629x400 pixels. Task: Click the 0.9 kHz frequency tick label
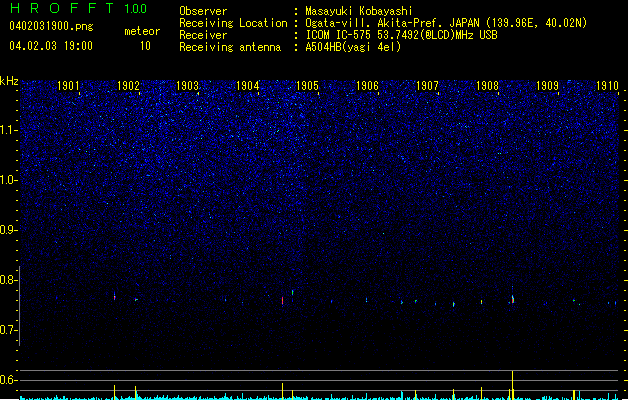(x=9, y=230)
